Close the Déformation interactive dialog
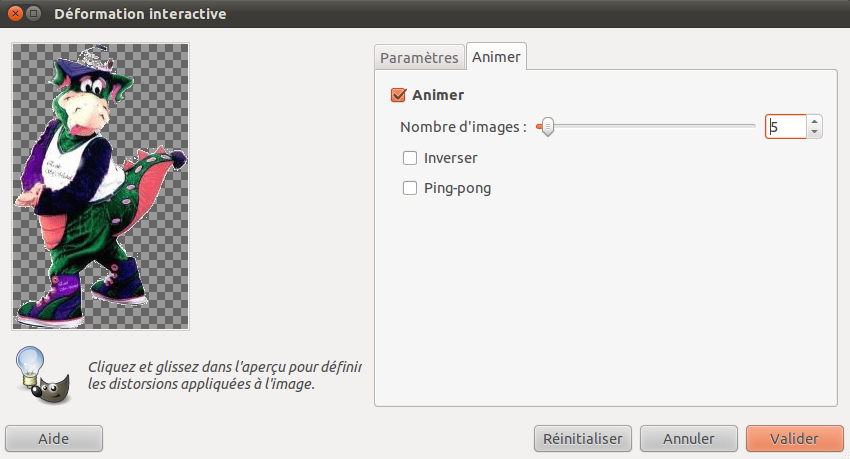Viewport: 850px width, 459px height. (x=16, y=14)
